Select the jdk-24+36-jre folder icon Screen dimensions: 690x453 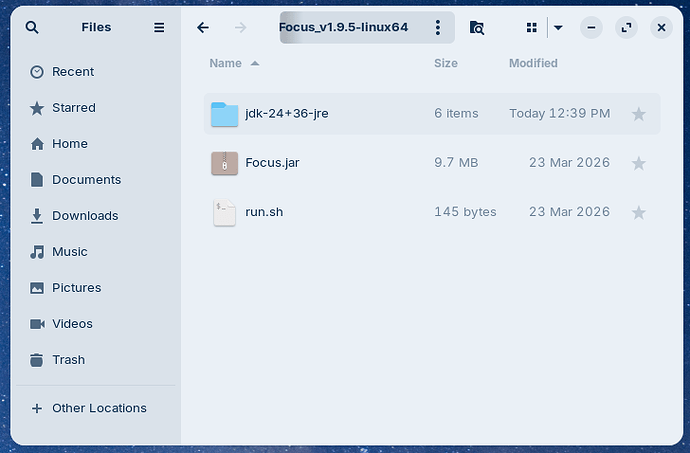tap(224, 114)
